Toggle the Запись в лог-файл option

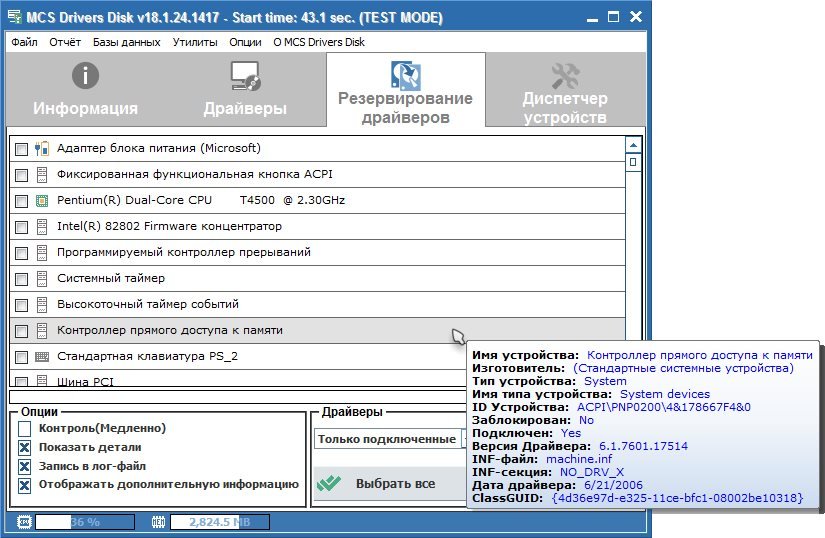[25, 466]
